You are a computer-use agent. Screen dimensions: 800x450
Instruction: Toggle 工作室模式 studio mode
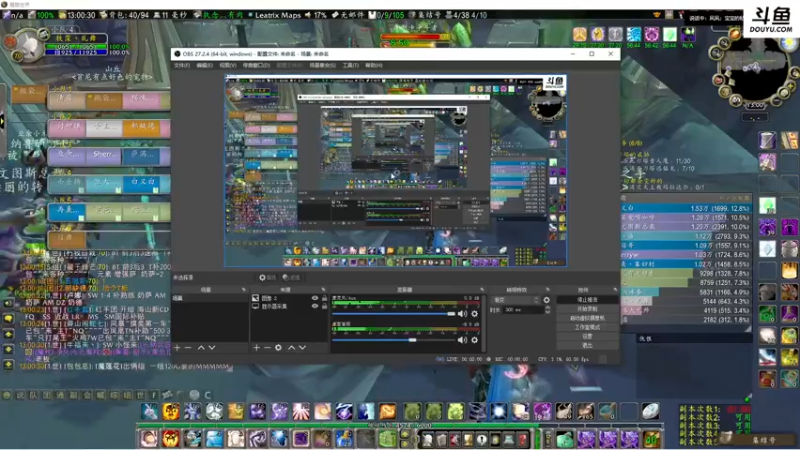(587, 327)
